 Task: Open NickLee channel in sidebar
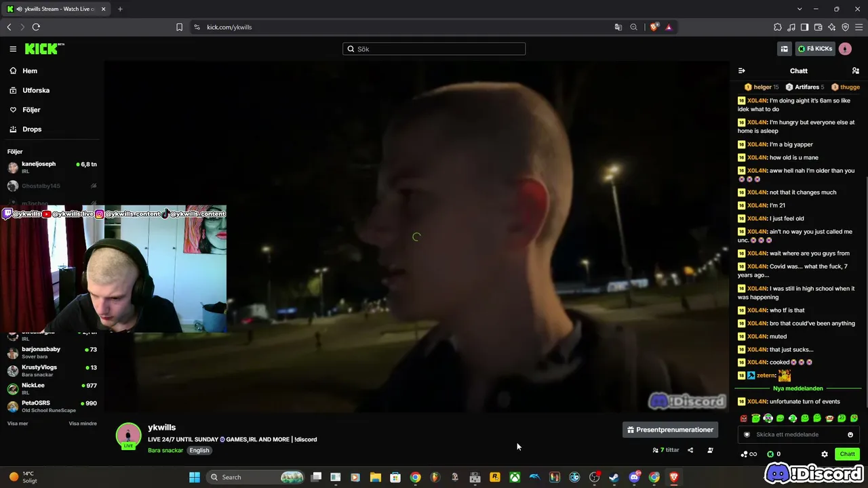(x=53, y=388)
